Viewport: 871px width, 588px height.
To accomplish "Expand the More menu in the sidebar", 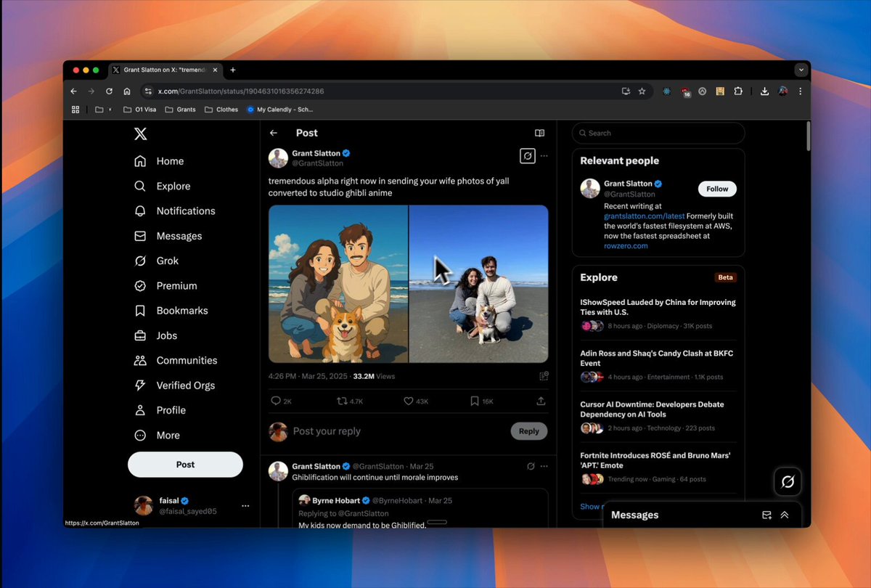I will click(x=157, y=435).
